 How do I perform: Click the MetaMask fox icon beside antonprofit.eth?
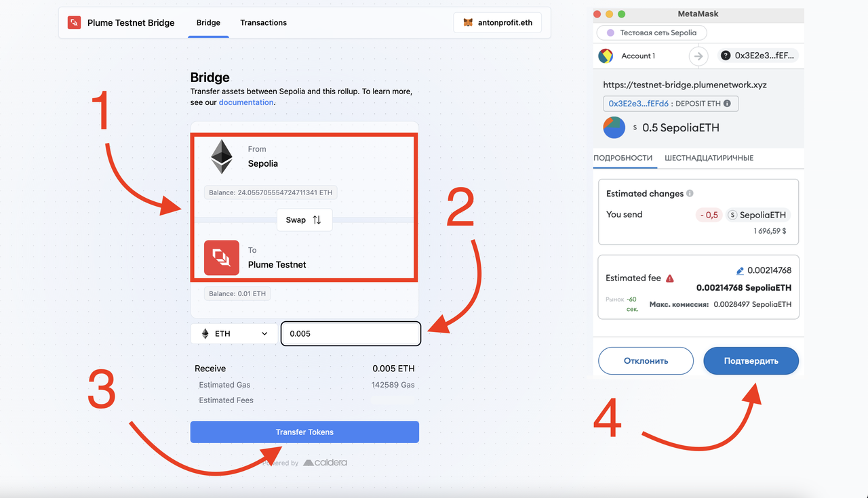[468, 22]
